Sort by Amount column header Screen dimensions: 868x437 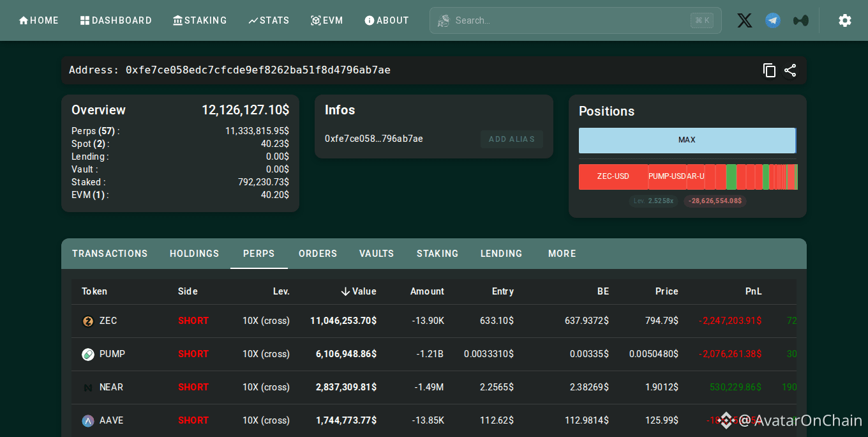427,291
